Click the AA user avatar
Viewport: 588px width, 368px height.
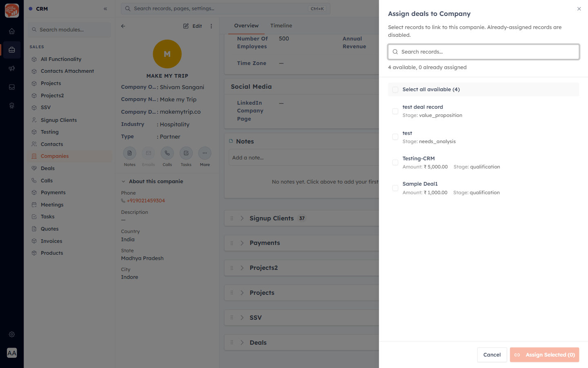pyautogui.click(x=12, y=353)
